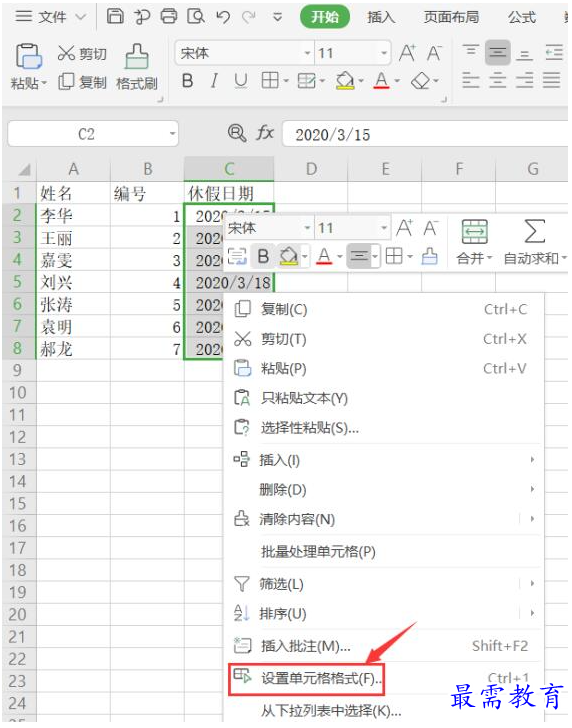Click the Paste (粘贴) clipboard icon in ribbon
This screenshot has width=572, height=728.
pos(29,56)
